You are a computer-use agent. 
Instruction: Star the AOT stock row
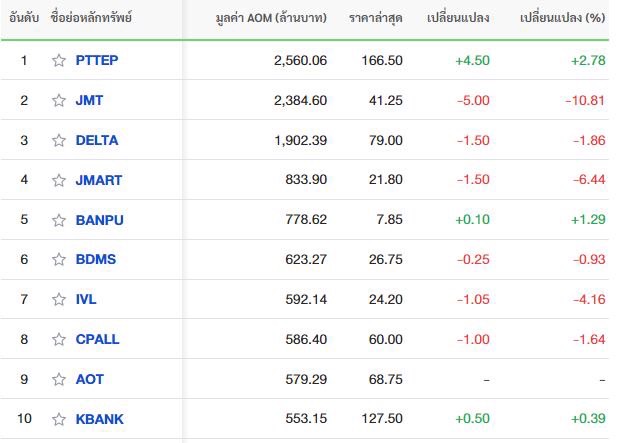coord(59,379)
